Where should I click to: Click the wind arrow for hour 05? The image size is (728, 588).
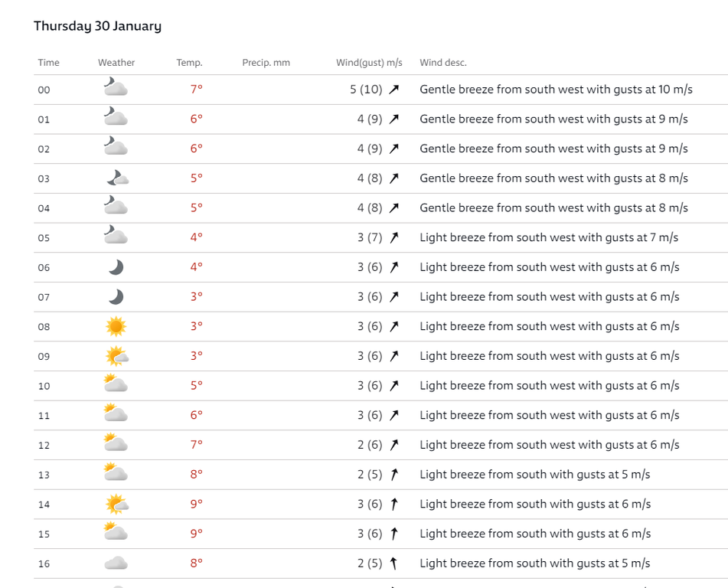point(394,237)
